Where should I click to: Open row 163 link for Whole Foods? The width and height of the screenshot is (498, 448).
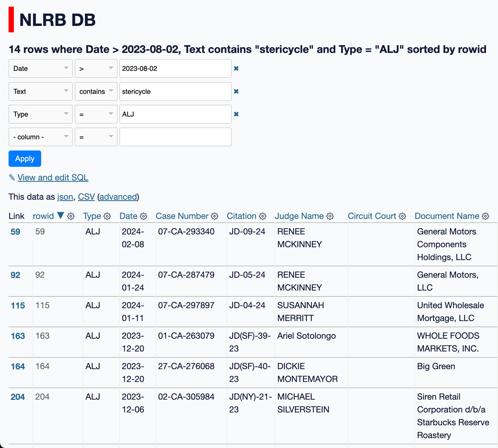pyautogui.click(x=18, y=336)
